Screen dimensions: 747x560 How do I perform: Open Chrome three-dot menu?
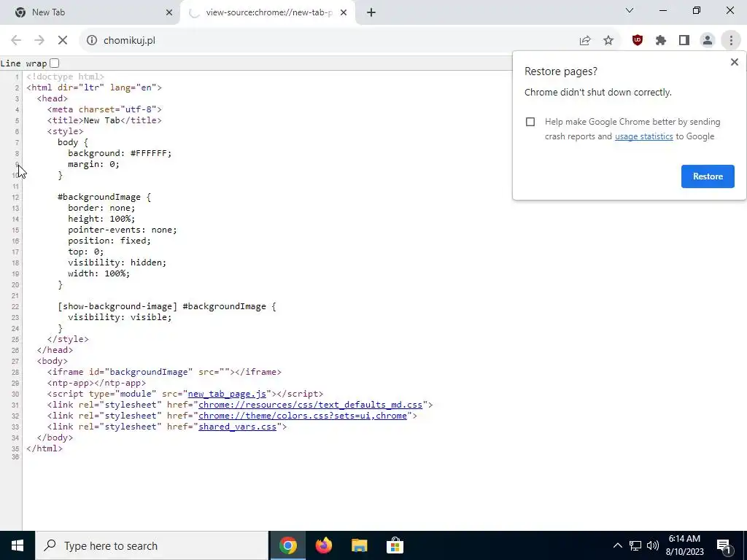[731, 41]
